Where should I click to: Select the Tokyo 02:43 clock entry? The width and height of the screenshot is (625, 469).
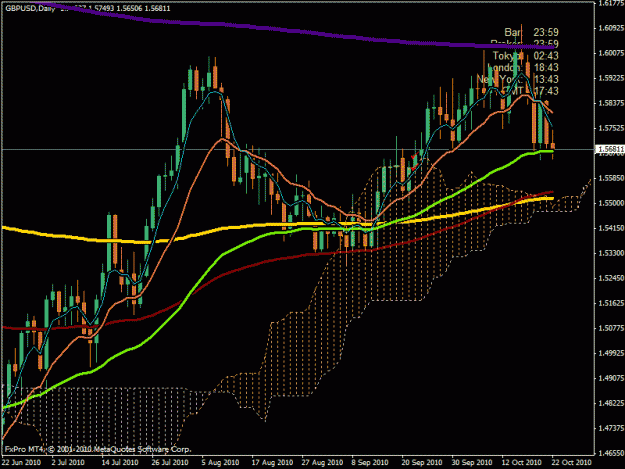(x=525, y=55)
